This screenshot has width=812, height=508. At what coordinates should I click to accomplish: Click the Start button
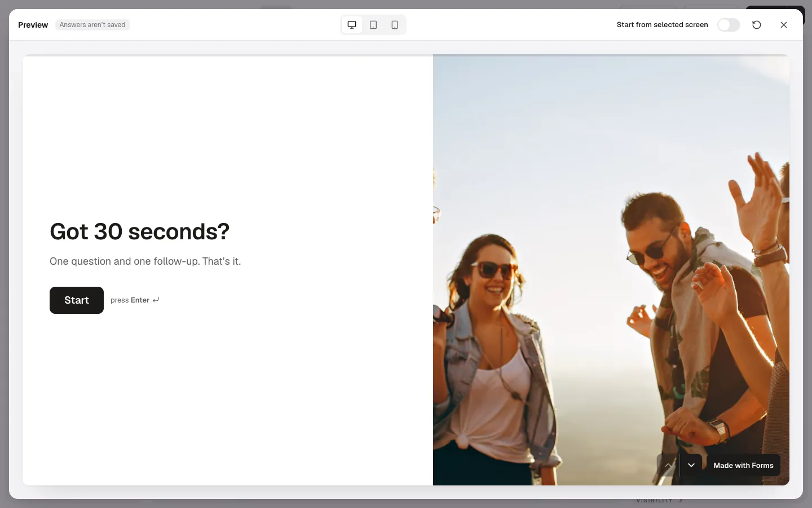77,300
